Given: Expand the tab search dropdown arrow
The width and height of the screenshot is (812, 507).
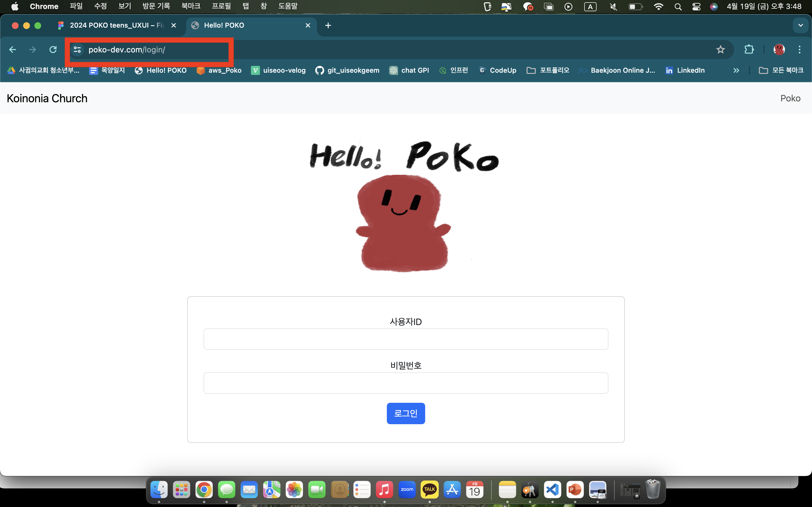Looking at the screenshot, I should [x=801, y=25].
